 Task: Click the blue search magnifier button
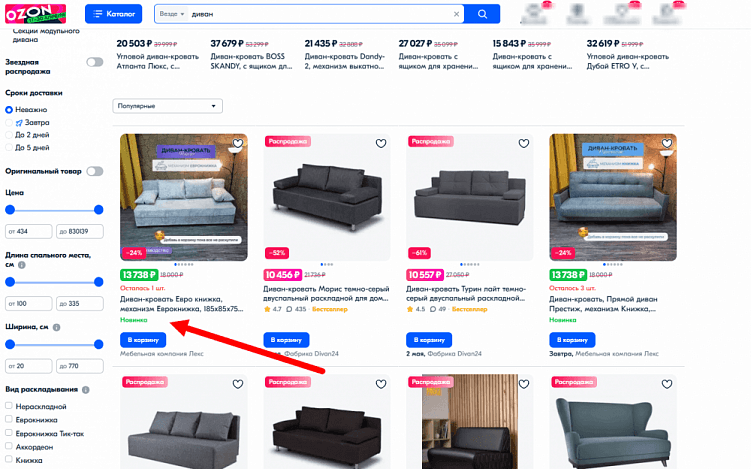click(x=482, y=14)
